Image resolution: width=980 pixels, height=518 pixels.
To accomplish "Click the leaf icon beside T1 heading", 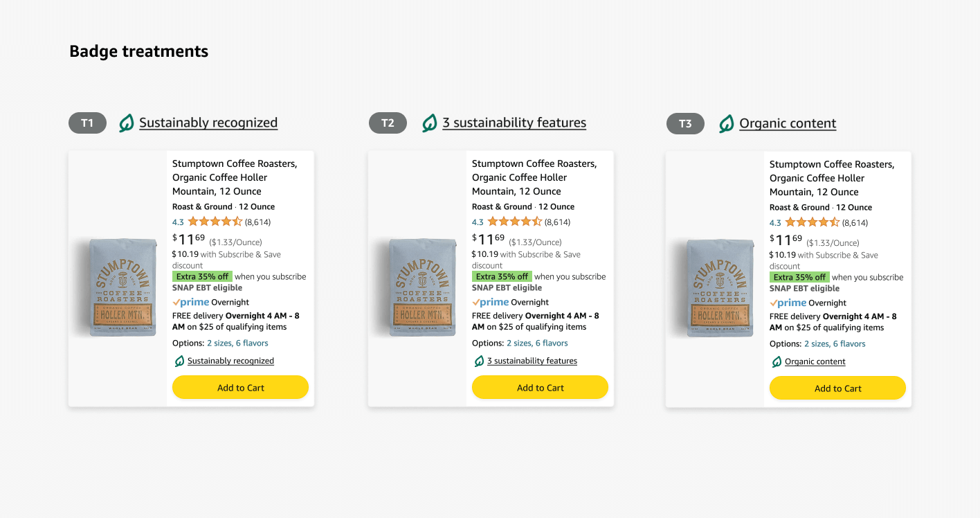I will tap(127, 123).
